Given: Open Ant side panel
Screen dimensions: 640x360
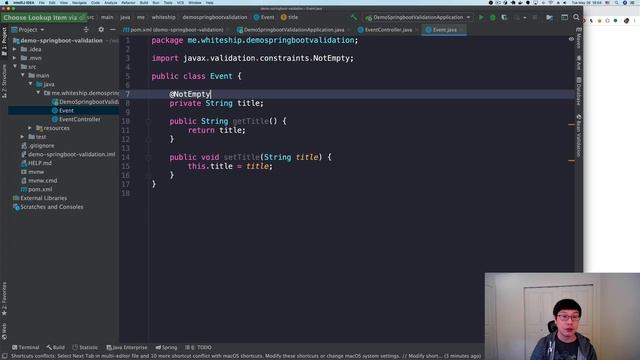Looking at the screenshot, I should 578,62.
